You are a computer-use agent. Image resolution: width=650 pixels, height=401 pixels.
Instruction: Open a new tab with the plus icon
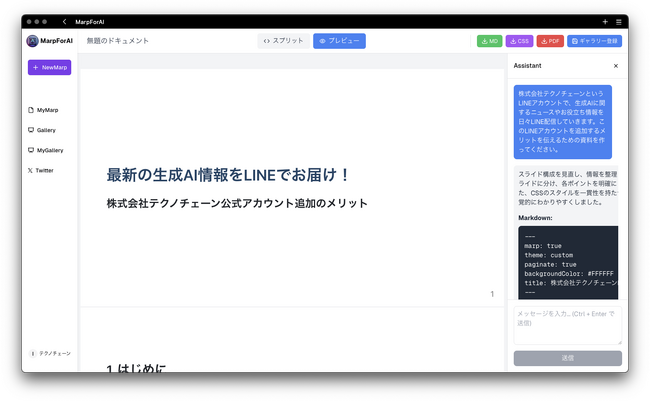605,22
